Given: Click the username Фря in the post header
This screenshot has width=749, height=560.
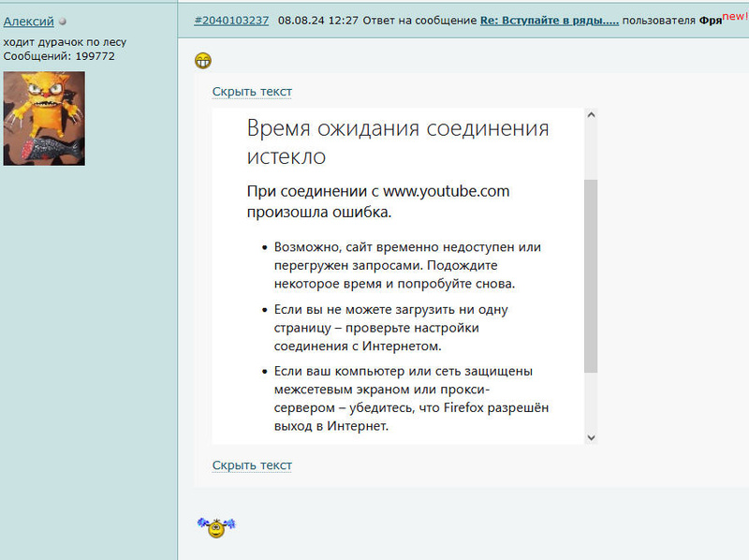Looking at the screenshot, I should (x=710, y=21).
